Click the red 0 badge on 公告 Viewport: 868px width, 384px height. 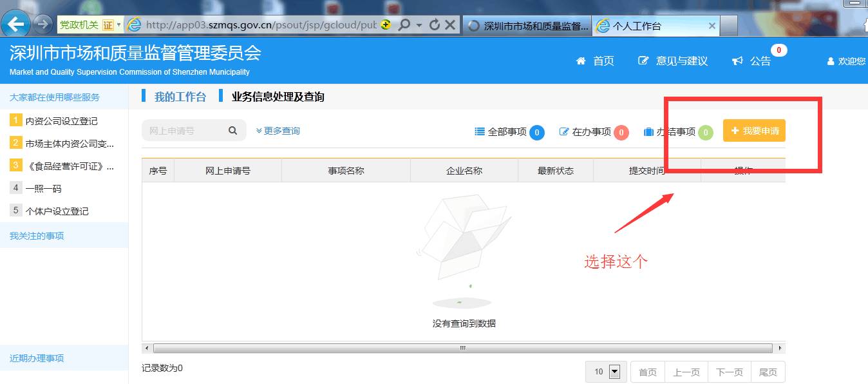coord(778,50)
